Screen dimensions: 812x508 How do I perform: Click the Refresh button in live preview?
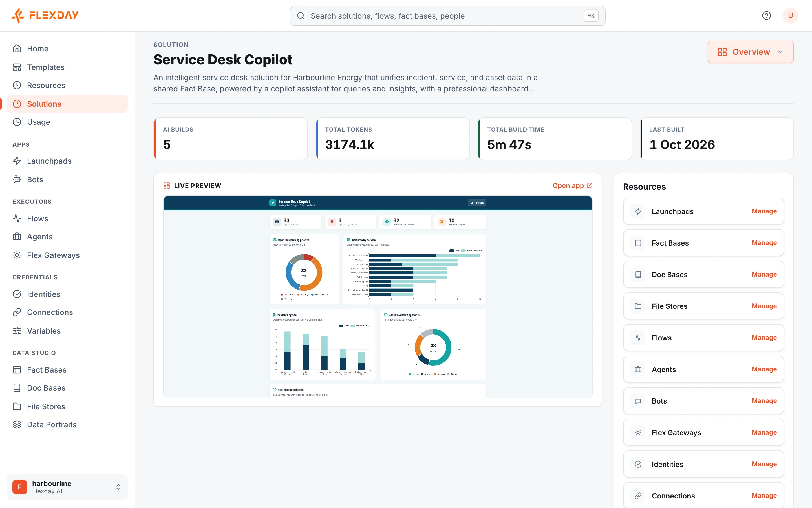[x=477, y=203]
